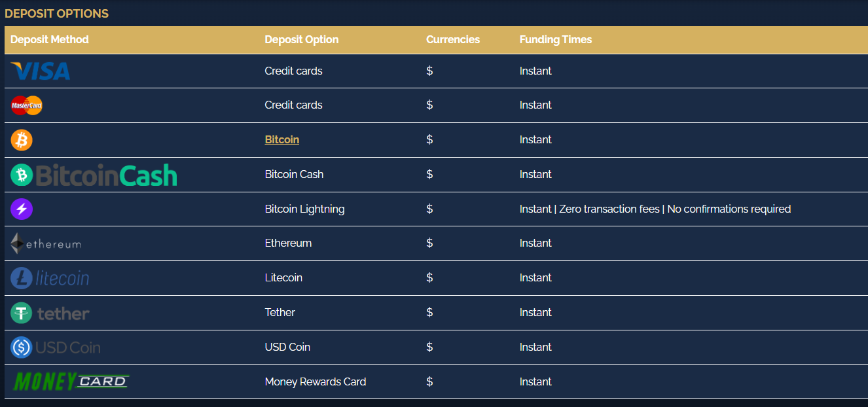Select the Bitcoin coin icon
Screen dimensions: 868x407
(x=22, y=139)
